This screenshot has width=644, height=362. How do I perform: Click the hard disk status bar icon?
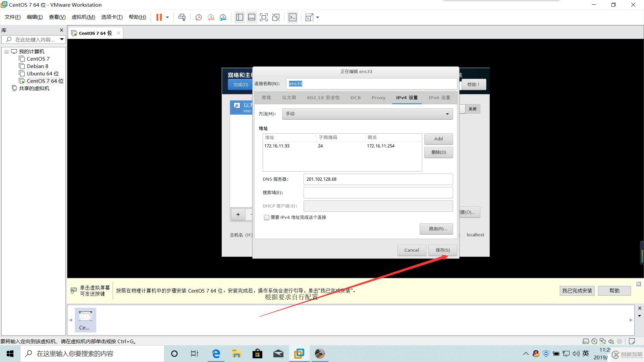coord(586,341)
